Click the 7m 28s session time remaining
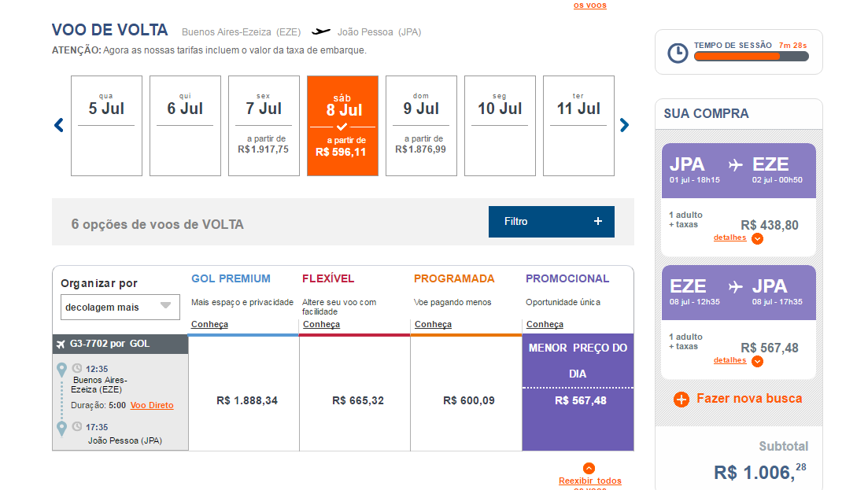 pyautogui.click(x=792, y=46)
